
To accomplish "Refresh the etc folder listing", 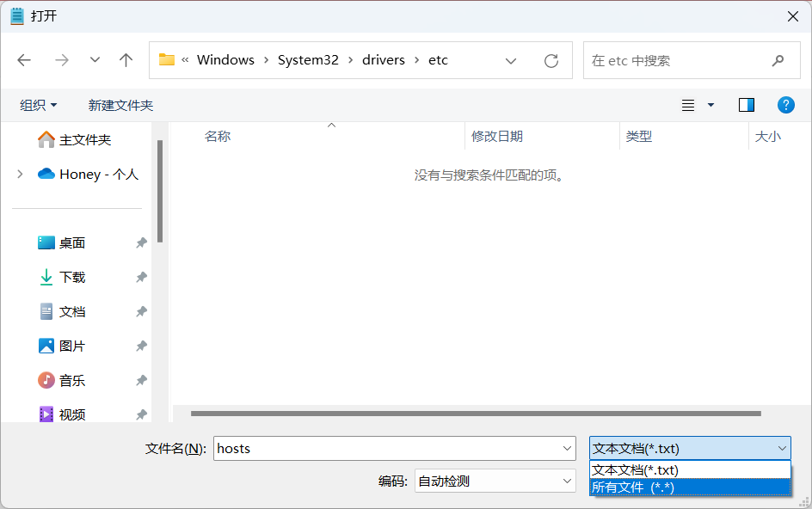I will pyautogui.click(x=551, y=61).
